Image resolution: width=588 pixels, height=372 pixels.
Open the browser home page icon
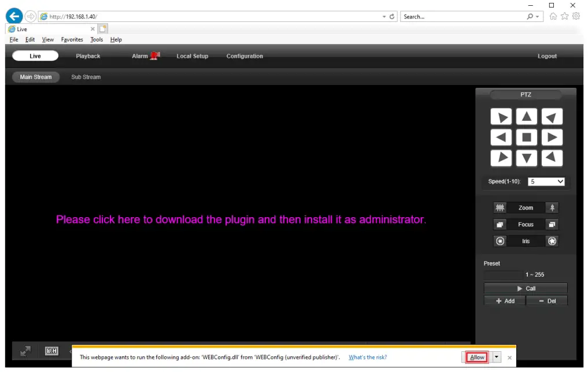553,16
